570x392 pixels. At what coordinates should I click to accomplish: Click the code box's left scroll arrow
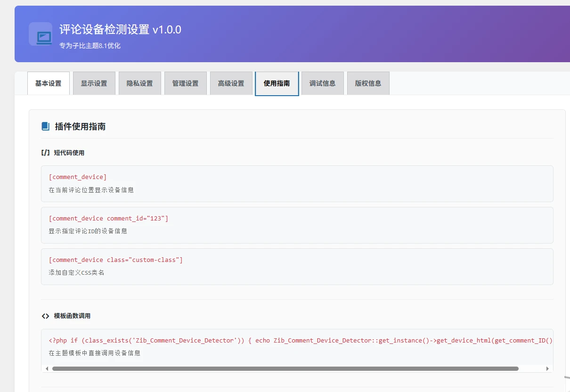click(x=47, y=368)
